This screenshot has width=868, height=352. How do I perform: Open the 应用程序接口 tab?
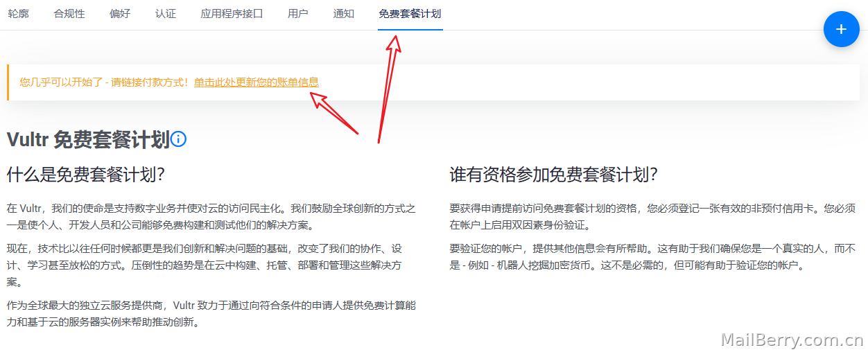point(232,14)
